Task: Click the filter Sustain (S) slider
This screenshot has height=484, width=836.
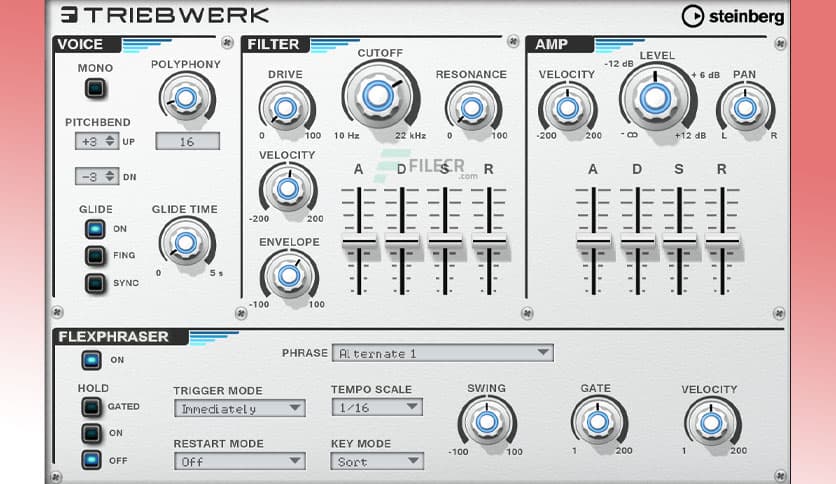Action: tap(445, 241)
